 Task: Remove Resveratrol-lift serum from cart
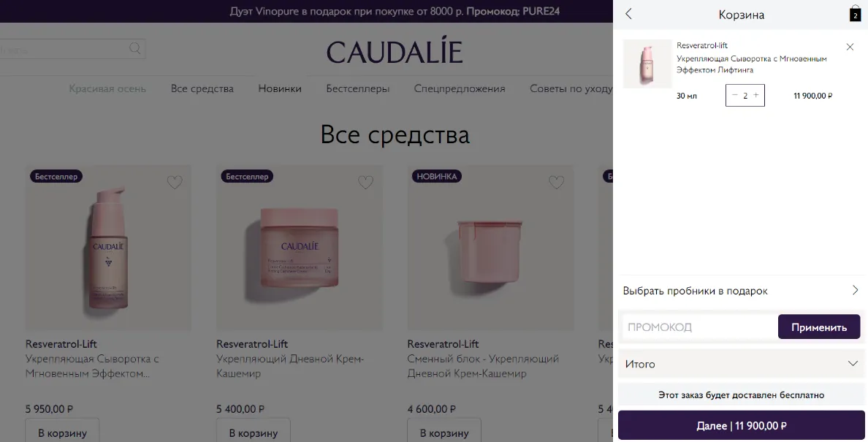coord(850,47)
